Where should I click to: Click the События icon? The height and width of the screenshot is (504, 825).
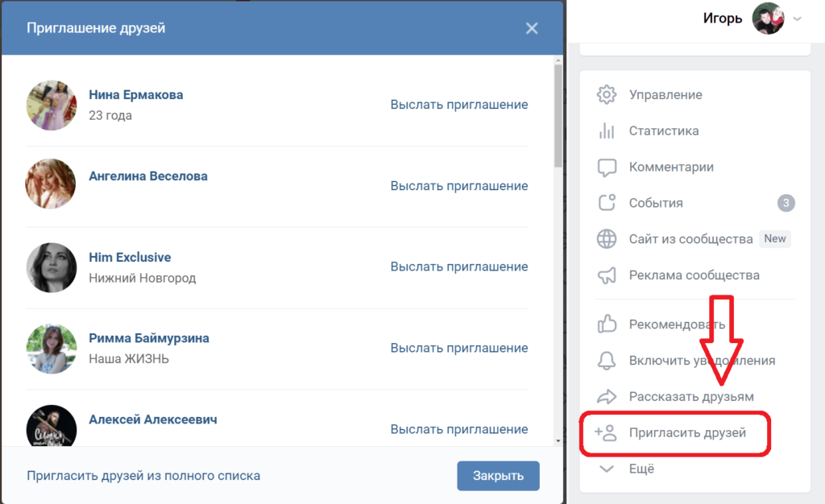606,203
